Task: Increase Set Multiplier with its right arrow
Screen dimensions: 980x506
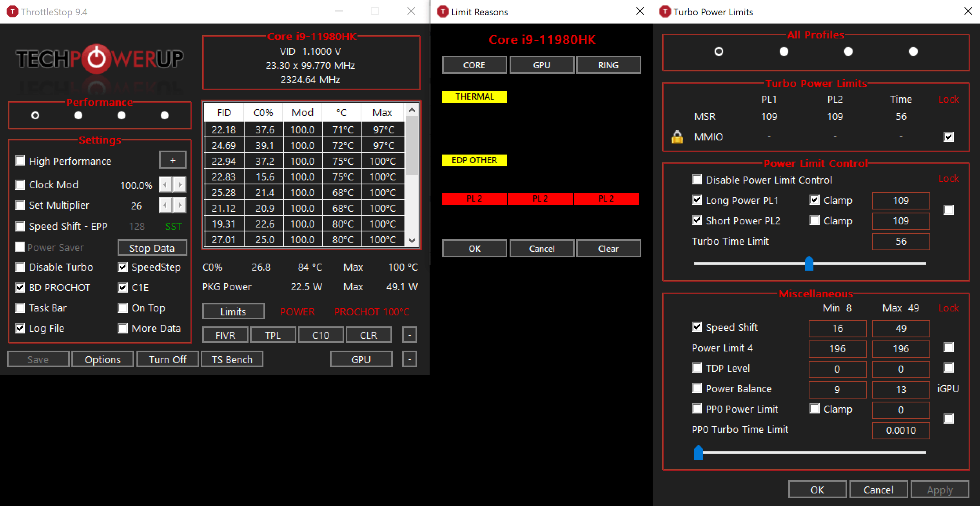Action: click(180, 205)
